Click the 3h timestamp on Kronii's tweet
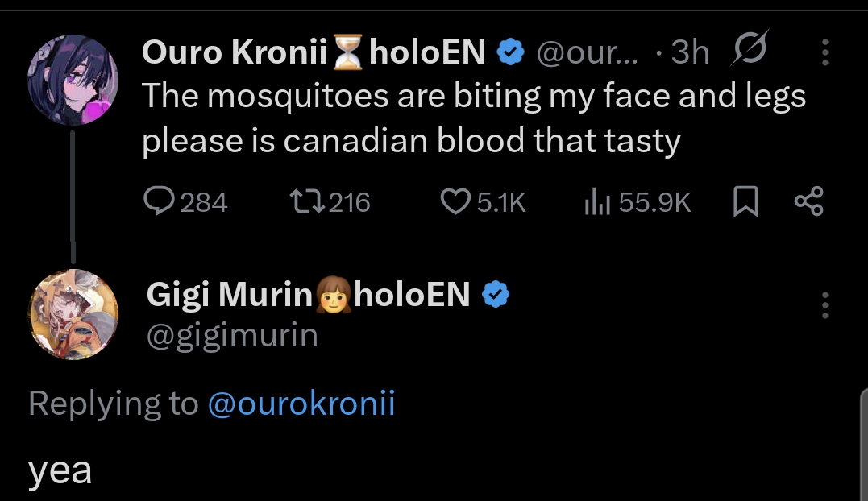The width and height of the screenshot is (868, 501). 690,53
